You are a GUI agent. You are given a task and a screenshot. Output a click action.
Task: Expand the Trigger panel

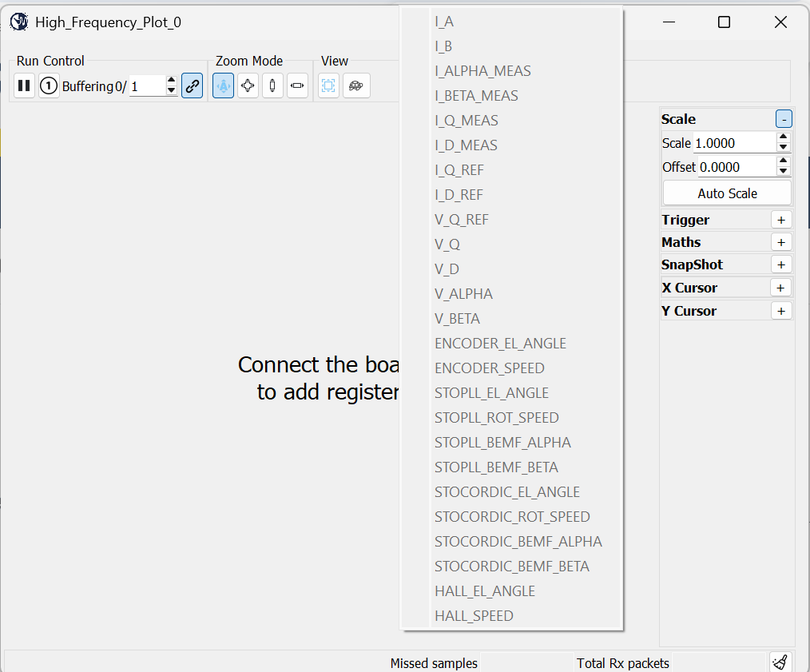781,221
